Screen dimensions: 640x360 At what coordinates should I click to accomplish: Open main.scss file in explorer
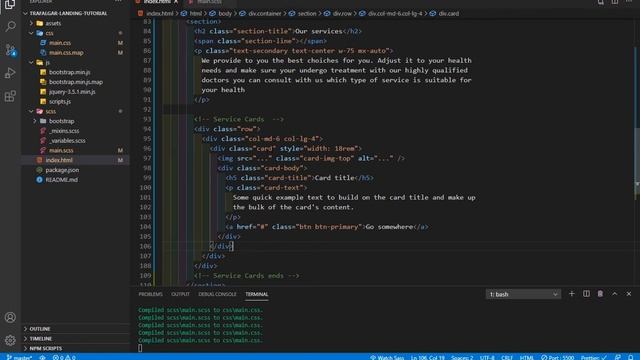[61, 151]
